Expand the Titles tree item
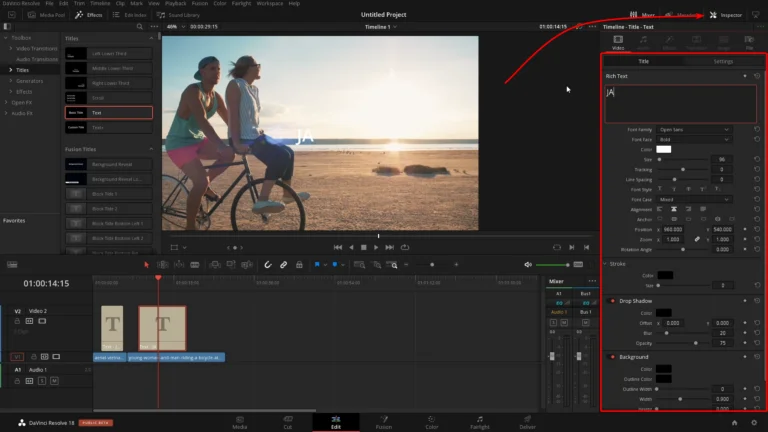Image resolution: width=768 pixels, height=432 pixels. pyautogui.click(x=11, y=70)
